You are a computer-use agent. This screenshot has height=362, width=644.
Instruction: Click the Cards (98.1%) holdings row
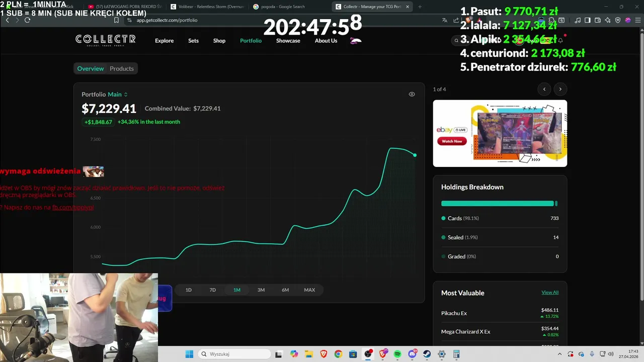(x=500, y=218)
